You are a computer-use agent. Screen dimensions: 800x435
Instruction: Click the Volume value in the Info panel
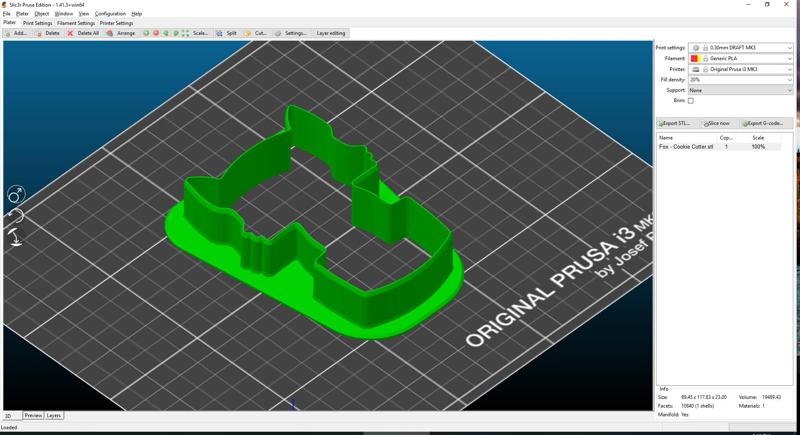pyautogui.click(x=771, y=397)
